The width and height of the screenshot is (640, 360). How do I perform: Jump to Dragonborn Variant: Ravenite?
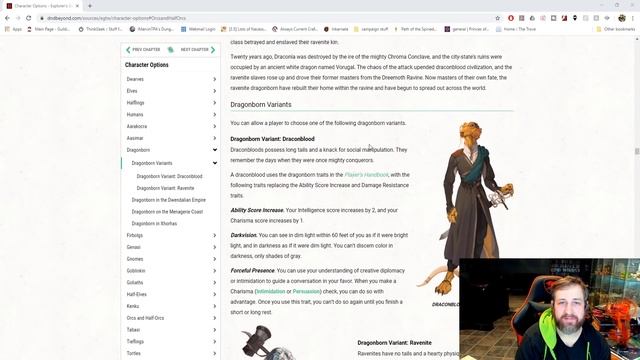(x=165, y=188)
